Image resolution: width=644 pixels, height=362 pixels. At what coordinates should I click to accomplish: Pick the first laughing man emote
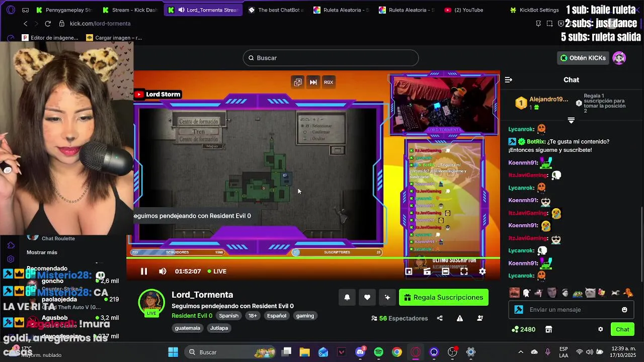coord(514,293)
